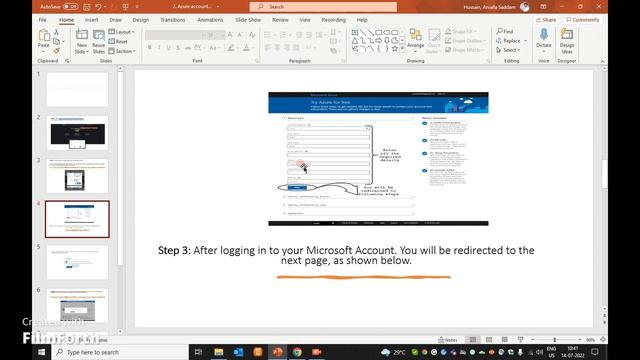This screenshot has height=360, width=640.
Task: Click the Search box in title bar
Action: pos(323,7)
